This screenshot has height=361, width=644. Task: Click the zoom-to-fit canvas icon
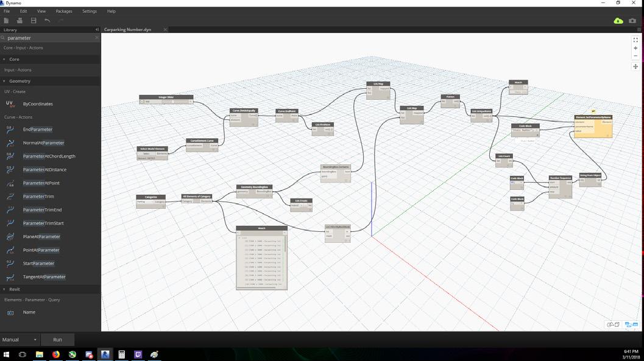tap(635, 40)
